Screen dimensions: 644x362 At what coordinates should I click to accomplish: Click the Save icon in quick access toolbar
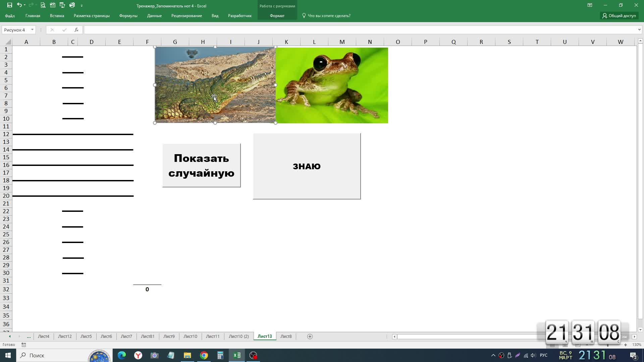pyautogui.click(x=9, y=5)
